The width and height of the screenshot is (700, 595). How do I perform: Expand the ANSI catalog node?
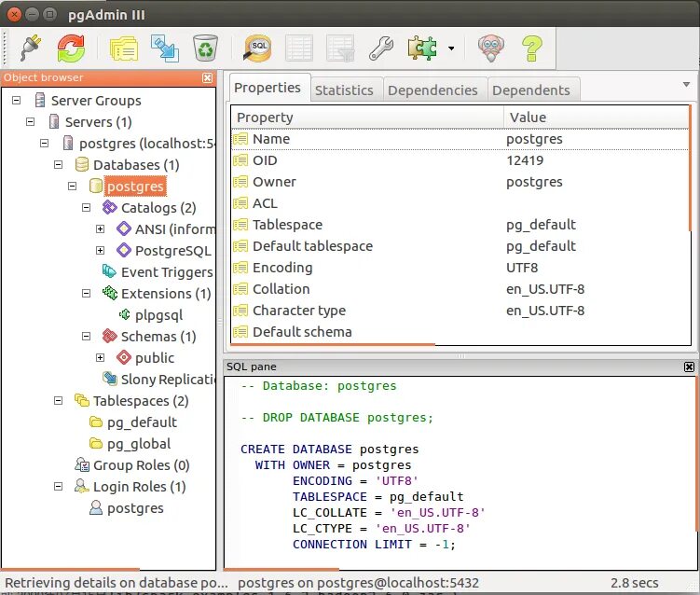coord(101,228)
